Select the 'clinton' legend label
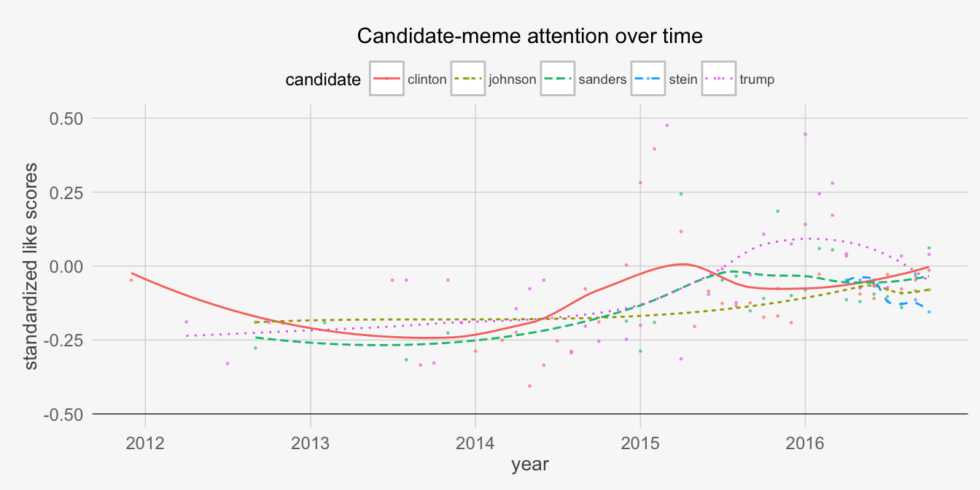Screen dimensions: 980x490 (x=427, y=79)
